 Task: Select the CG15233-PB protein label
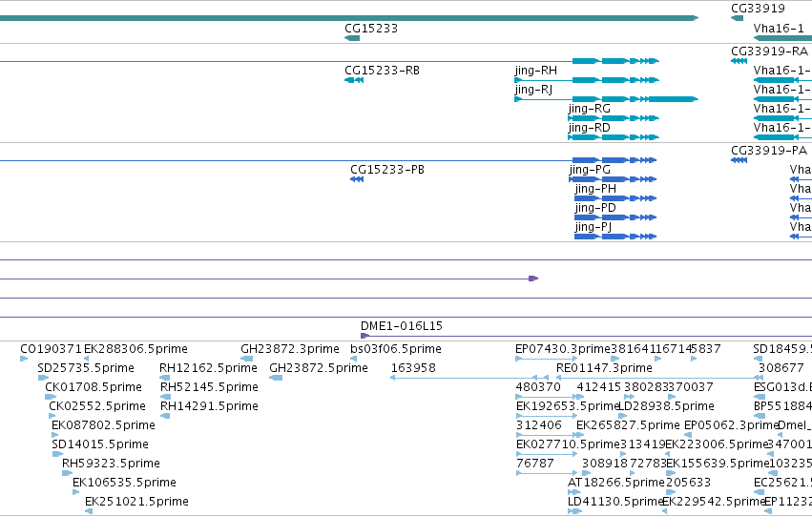click(x=387, y=170)
